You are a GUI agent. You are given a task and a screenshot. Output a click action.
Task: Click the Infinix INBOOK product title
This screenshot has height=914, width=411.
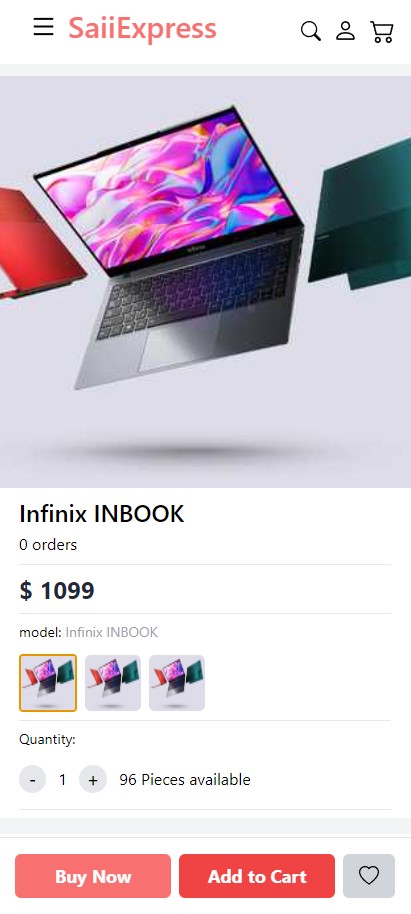coord(101,514)
